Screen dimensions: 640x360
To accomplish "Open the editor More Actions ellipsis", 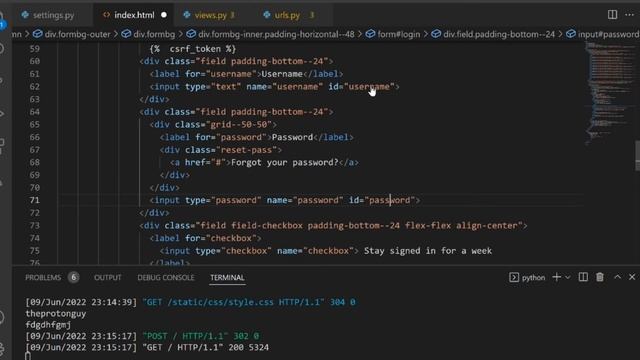I will coord(629,15).
